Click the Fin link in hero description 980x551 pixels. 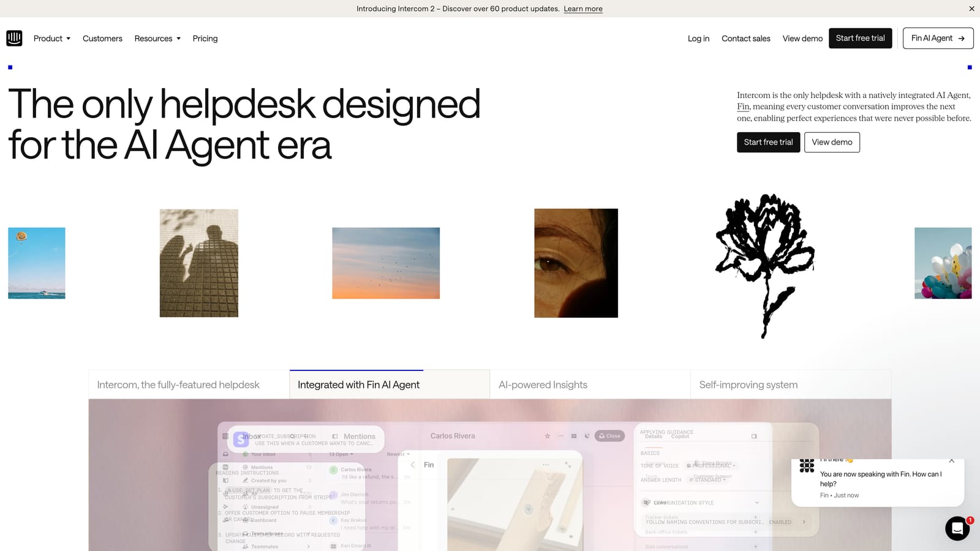click(x=743, y=107)
